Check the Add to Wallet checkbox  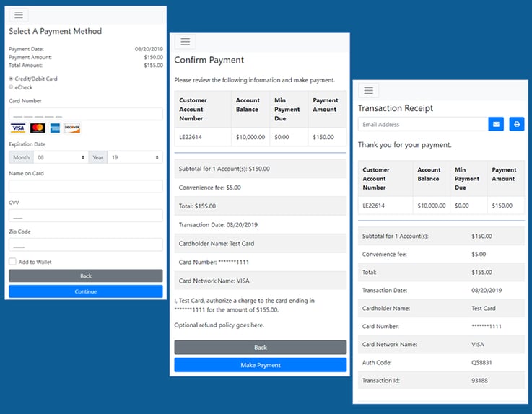coord(12,261)
